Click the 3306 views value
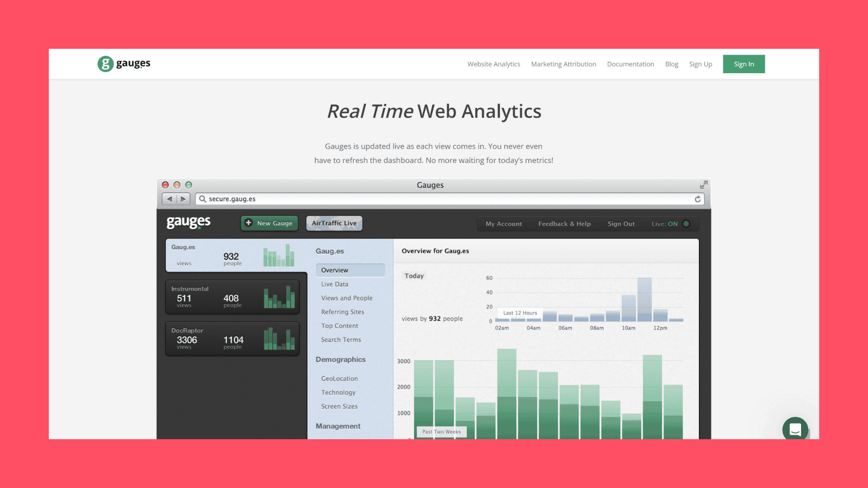The image size is (868, 488). (x=187, y=340)
